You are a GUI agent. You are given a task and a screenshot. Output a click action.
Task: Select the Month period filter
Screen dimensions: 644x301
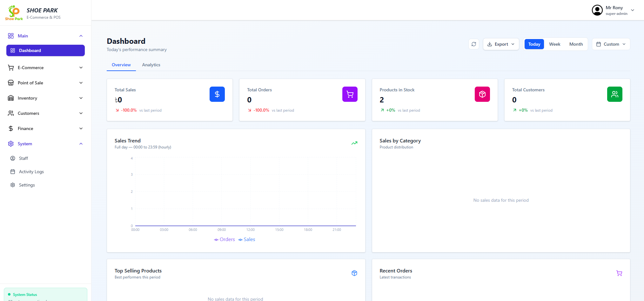point(576,44)
